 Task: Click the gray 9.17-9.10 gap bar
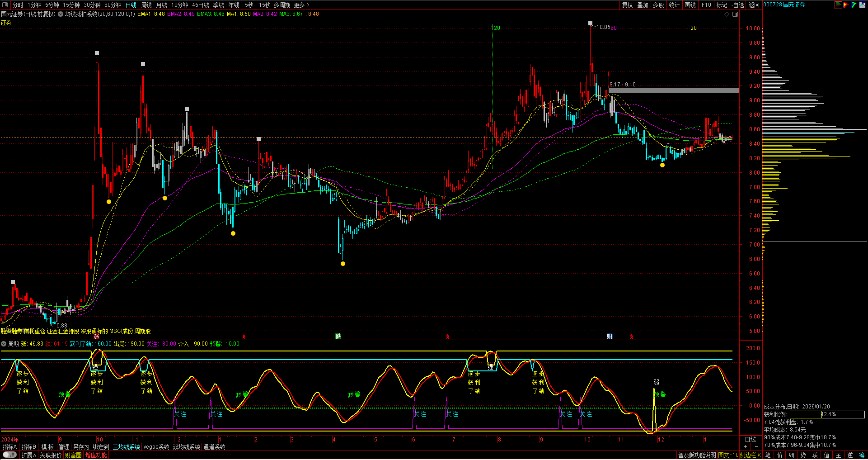click(673, 90)
